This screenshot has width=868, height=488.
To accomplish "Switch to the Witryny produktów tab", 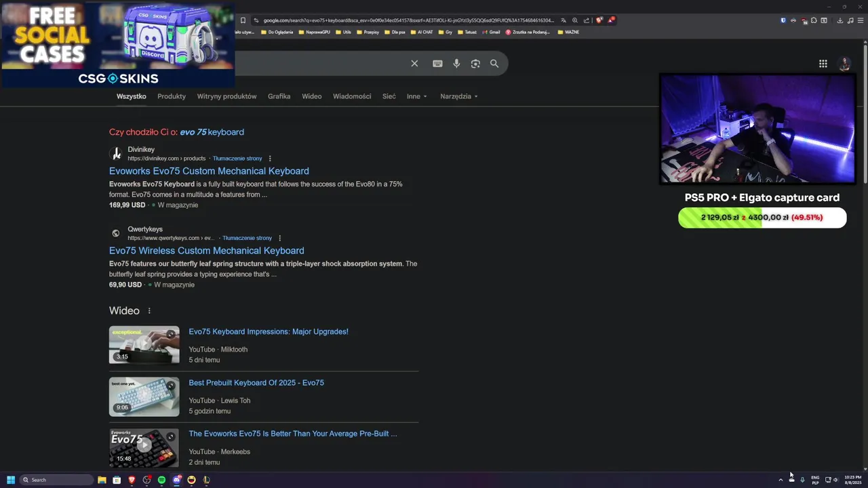I will point(226,96).
